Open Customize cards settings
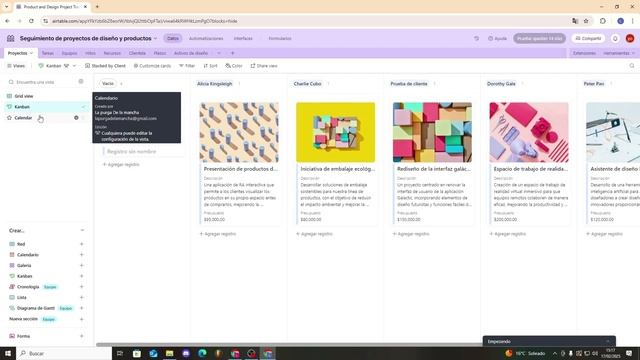 click(152, 66)
